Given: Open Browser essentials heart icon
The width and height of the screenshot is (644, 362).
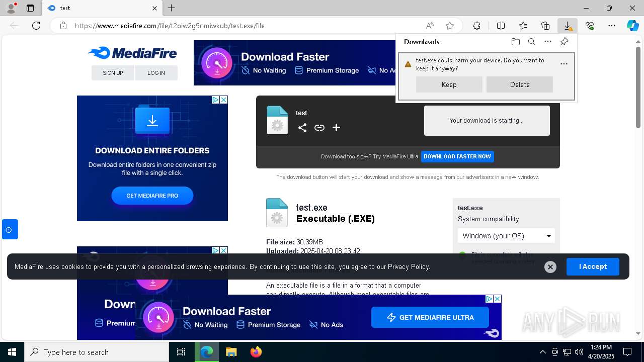Looking at the screenshot, I should click(590, 26).
